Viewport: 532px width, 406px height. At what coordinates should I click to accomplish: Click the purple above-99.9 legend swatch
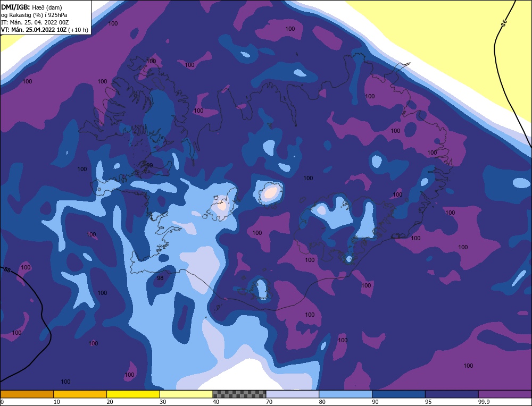[x=505, y=394]
